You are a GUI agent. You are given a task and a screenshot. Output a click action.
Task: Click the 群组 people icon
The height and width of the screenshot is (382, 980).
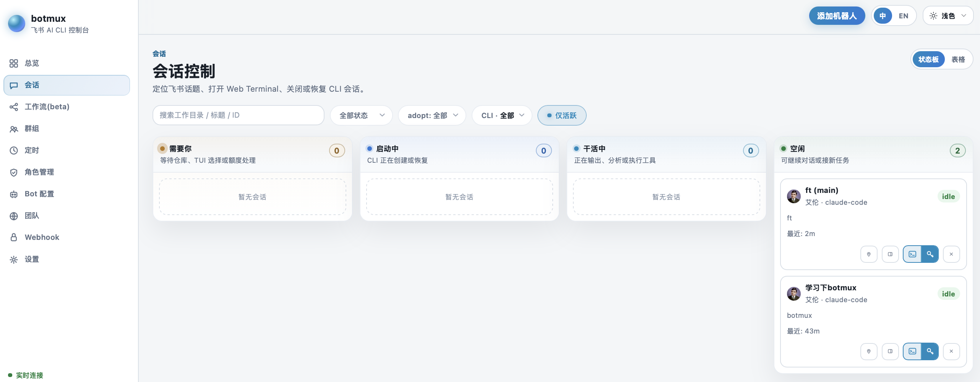point(14,129)
